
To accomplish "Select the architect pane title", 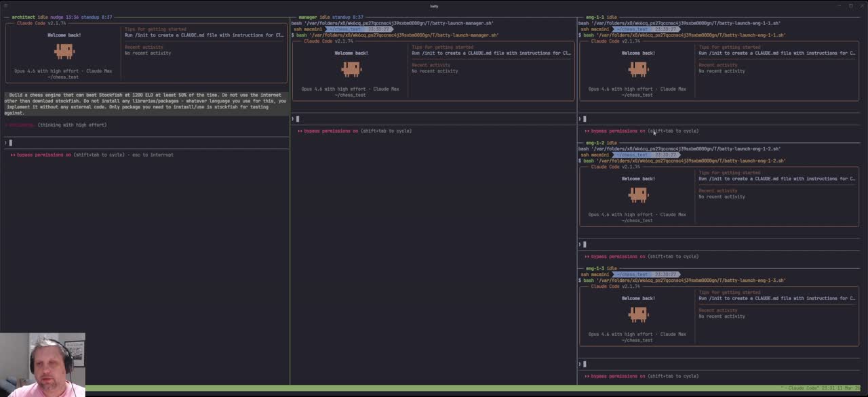I will coord(23,17).
